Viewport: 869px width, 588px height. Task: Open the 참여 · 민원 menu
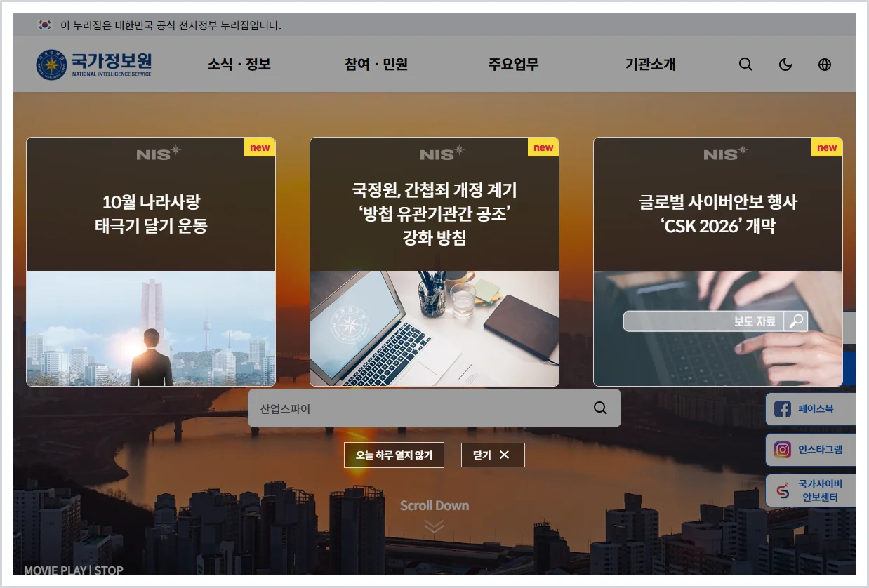tap(376, 65)
